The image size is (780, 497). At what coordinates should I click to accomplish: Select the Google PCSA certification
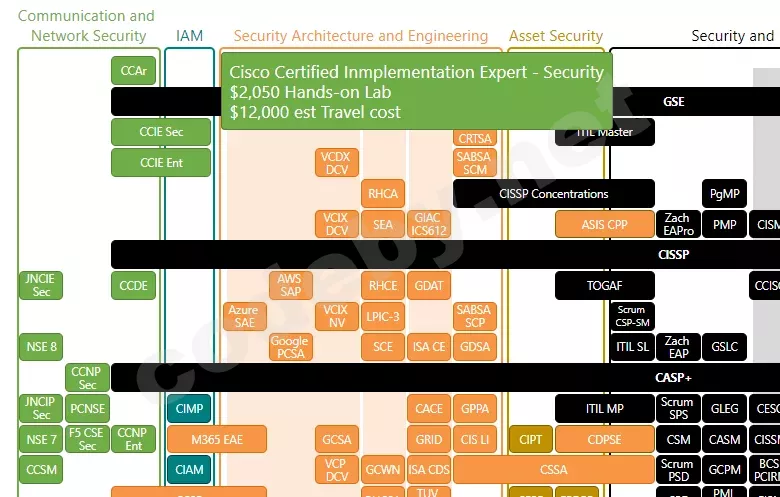291,347
